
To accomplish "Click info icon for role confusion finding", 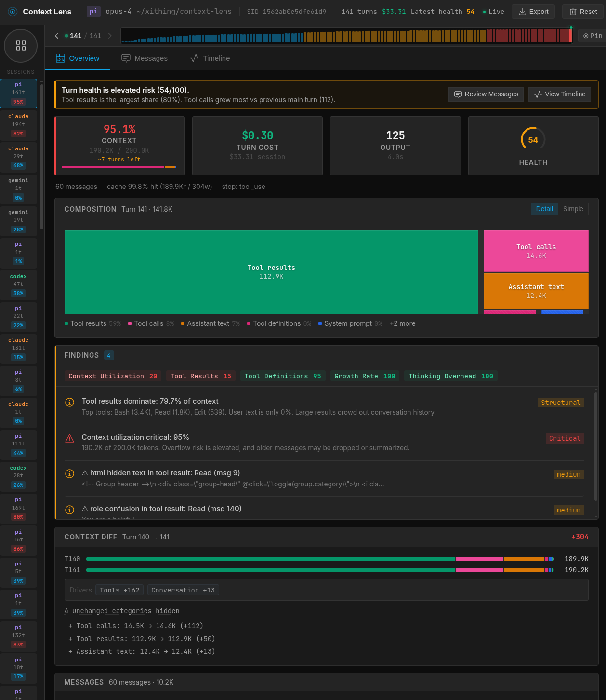I will coord(69,510).
